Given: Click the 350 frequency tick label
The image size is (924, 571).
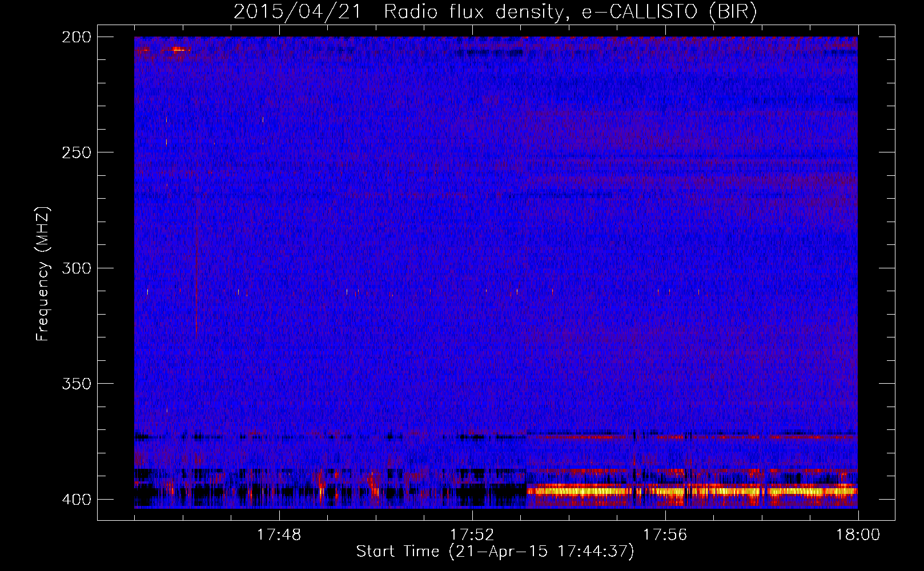Looking at the screenshot, I should [76, 384].
